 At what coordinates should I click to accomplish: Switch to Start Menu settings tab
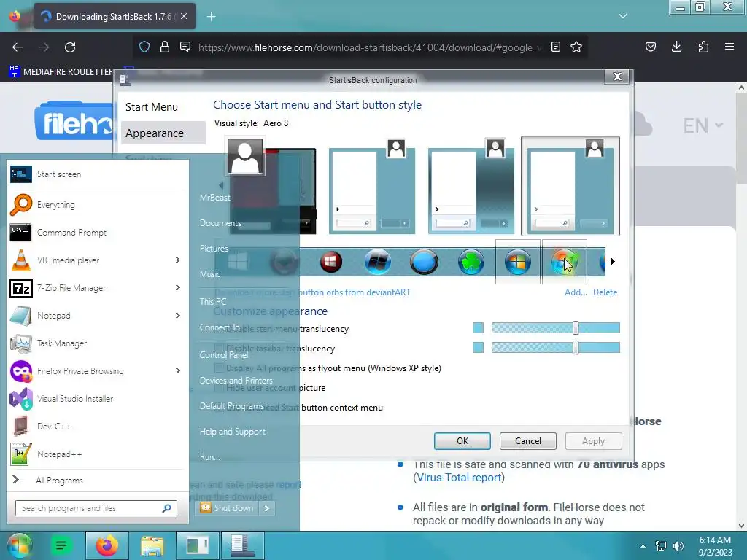[152, 107]
